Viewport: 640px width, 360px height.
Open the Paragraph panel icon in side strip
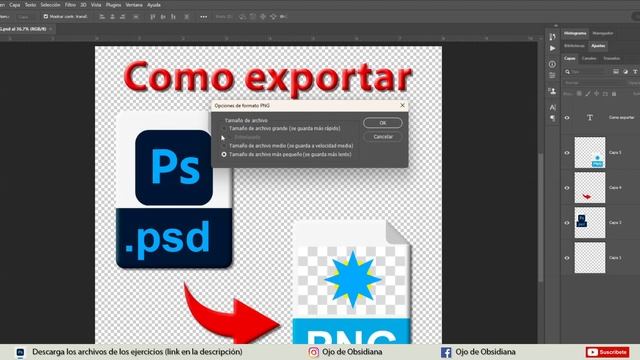[552, 118]
